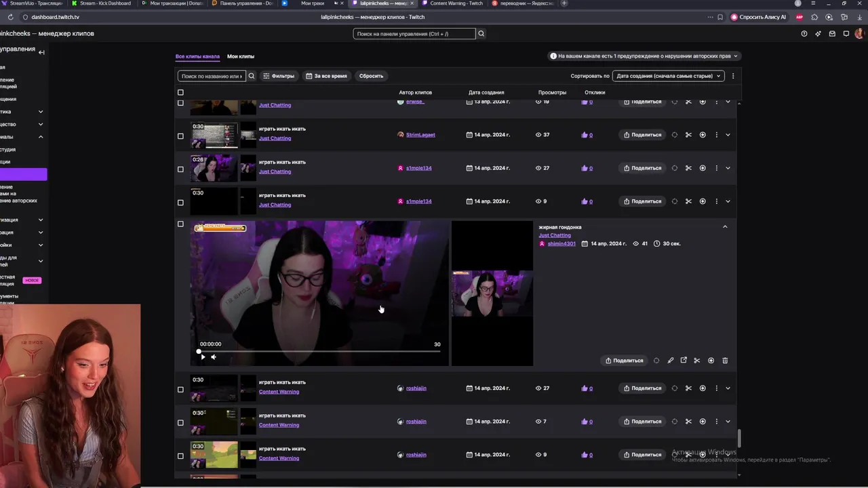Click 'Поделиться' in the expanded clip toolbar
The height and width of the screenshot is (488, 868).
624,361
